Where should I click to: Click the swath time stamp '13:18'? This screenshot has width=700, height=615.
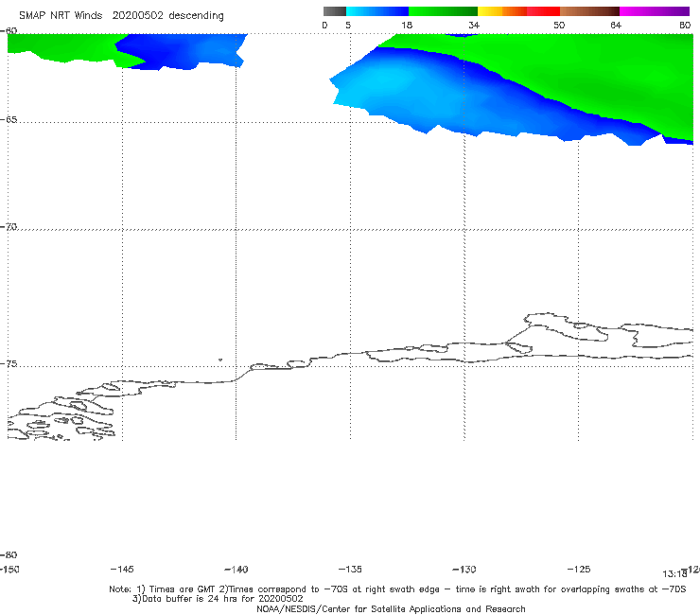point(674,574)
